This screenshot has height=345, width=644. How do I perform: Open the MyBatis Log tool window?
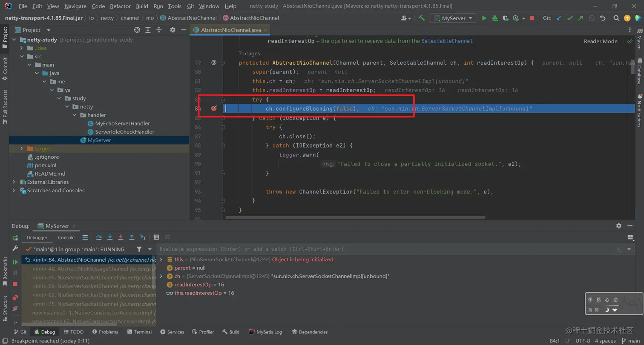click(266, 332)
